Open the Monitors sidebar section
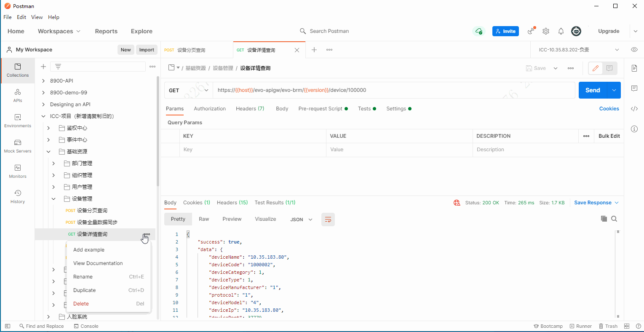Image resolution: width=644 pixels, height=332 pixels. coord(18,171)
